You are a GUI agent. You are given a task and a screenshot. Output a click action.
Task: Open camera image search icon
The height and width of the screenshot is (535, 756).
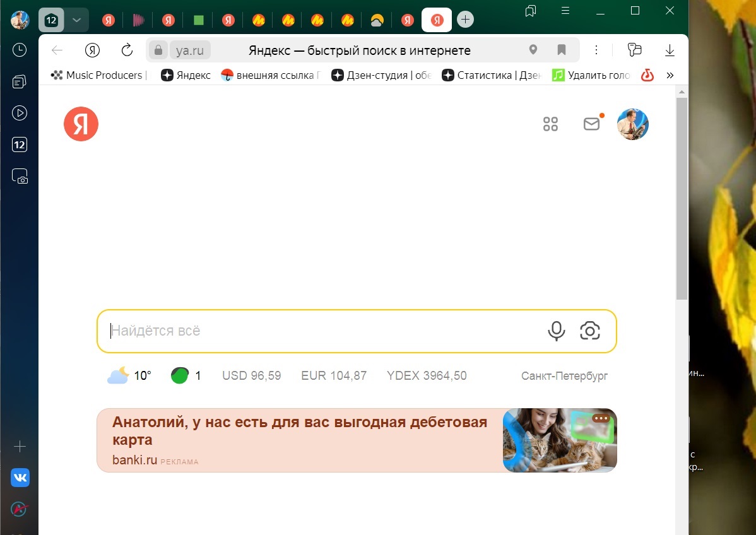589,331
